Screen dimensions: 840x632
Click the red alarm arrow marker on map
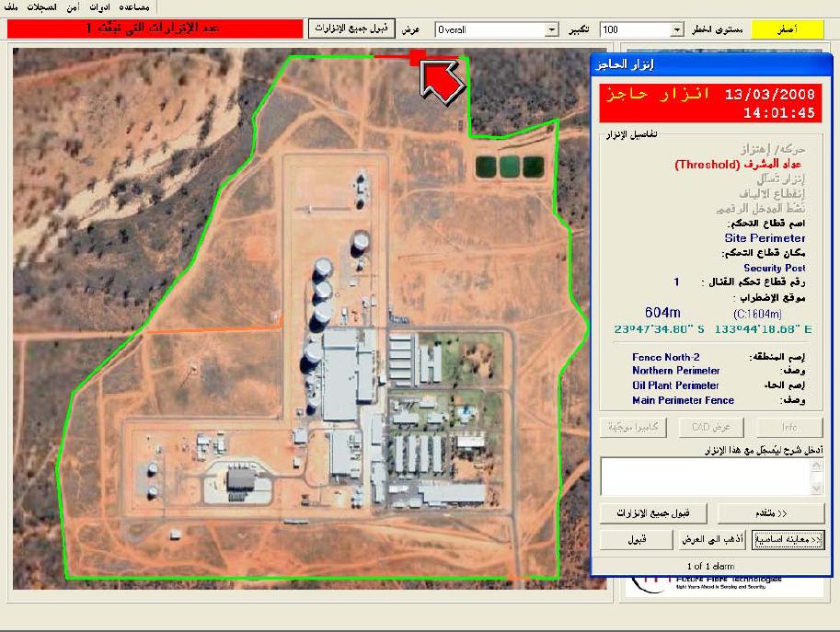coord(442,77)
